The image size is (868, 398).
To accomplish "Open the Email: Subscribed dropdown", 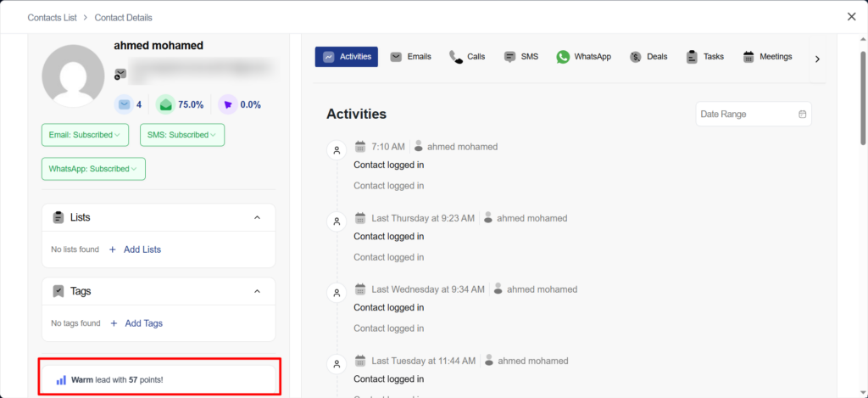I will tap(83, 135).
